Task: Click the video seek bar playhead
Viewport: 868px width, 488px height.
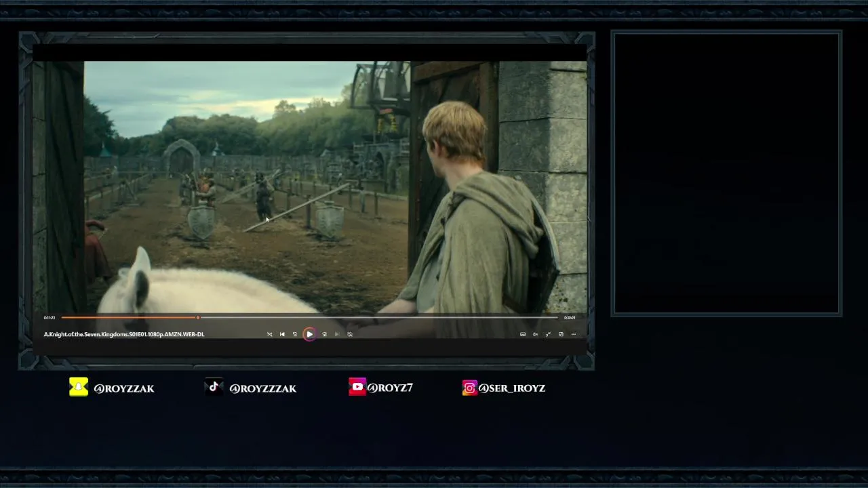Action: pyautogui.click(x=198, y=317)
